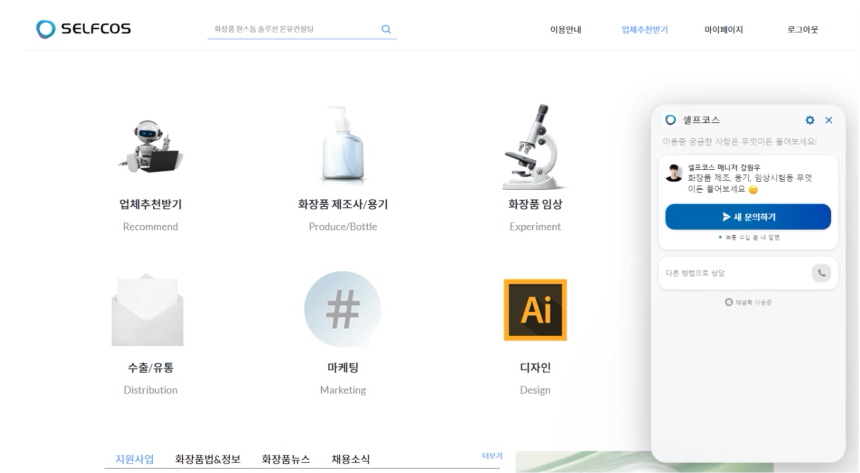Viewport: 860px width, 473px height.
Task: Open the 이용안내 menu item
Action: tap(566, 30)
